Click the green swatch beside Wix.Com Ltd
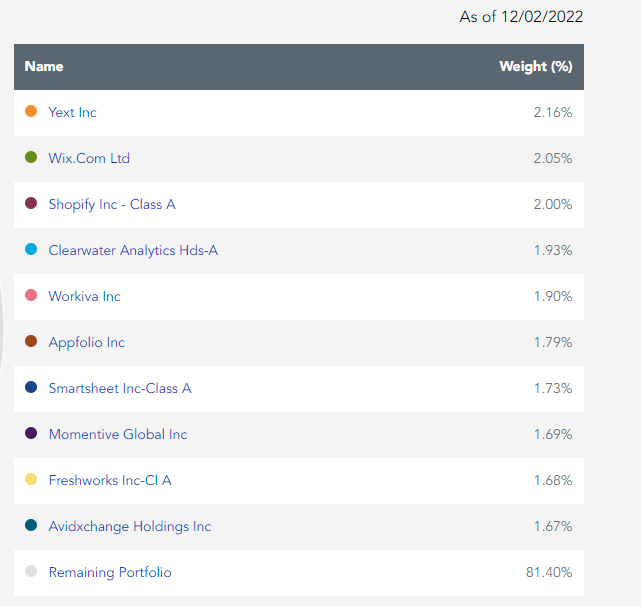Viewport: 641px width, 606px height. (x=31, y=157)
